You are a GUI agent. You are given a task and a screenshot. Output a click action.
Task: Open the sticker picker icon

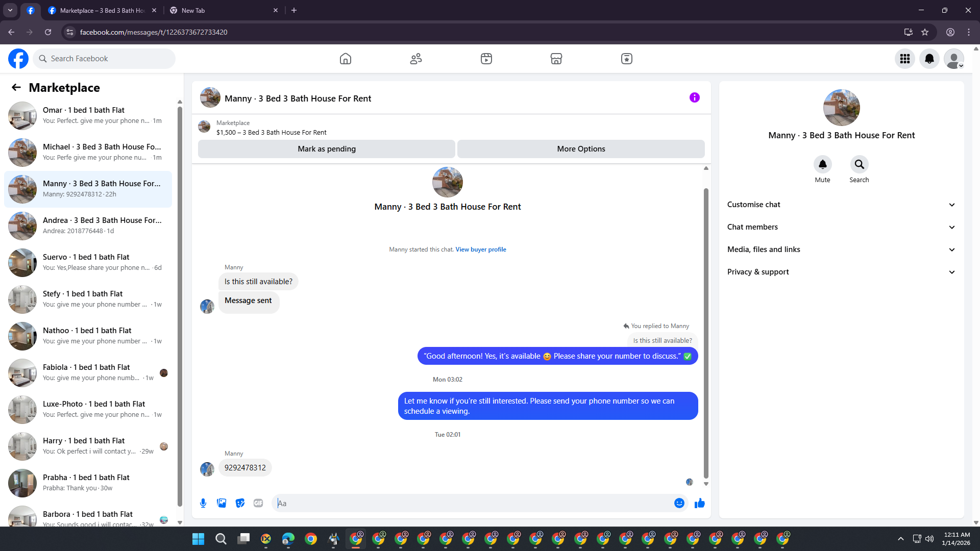(240, 503)
